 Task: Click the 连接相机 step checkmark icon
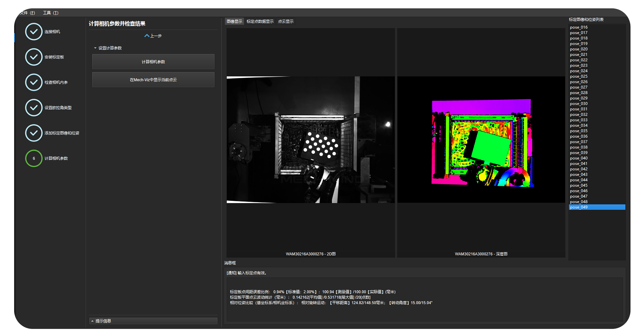click(34, 32)
